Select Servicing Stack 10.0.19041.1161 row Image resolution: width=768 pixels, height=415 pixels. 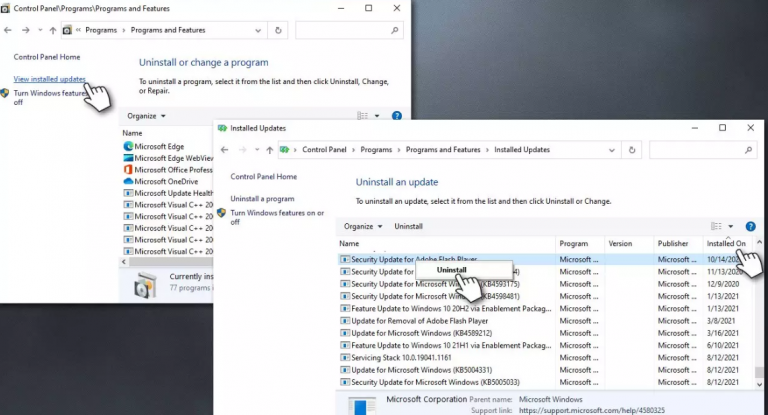point(545,358)
